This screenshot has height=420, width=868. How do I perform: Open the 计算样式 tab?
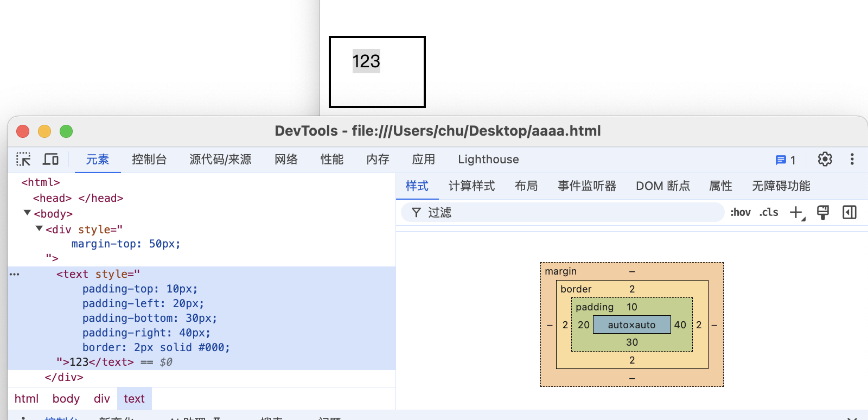471,186
